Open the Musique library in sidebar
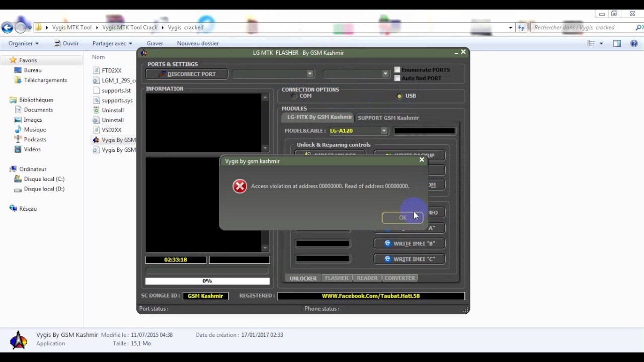The height and width of the screenshot is (362, 644). tap(35, 130)
